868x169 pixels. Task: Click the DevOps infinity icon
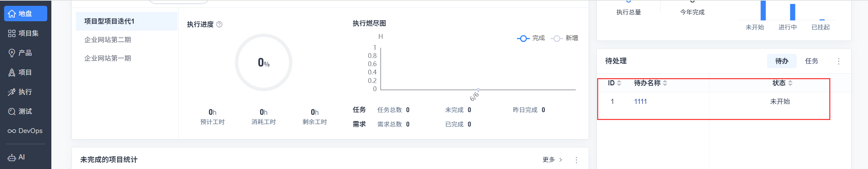click(x=12, y=131)
